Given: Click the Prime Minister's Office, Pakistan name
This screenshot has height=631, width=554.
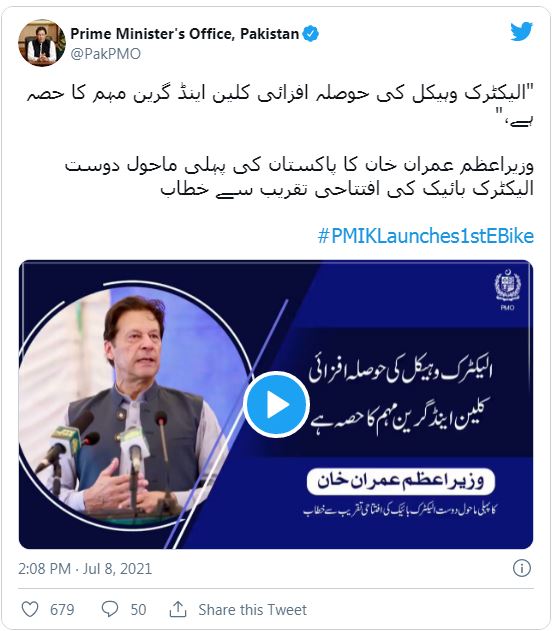Looking at the screenshot, I should click(185, 34).
